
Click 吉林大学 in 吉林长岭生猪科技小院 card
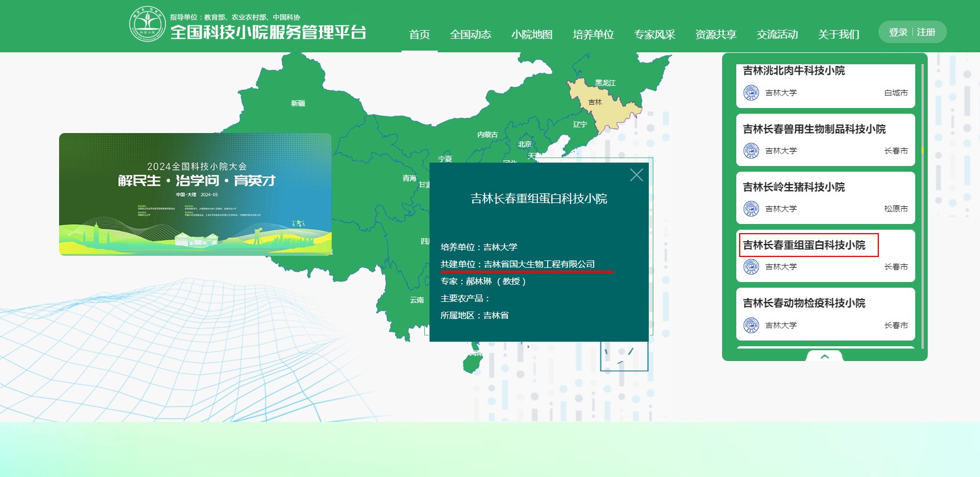point(781,209)
